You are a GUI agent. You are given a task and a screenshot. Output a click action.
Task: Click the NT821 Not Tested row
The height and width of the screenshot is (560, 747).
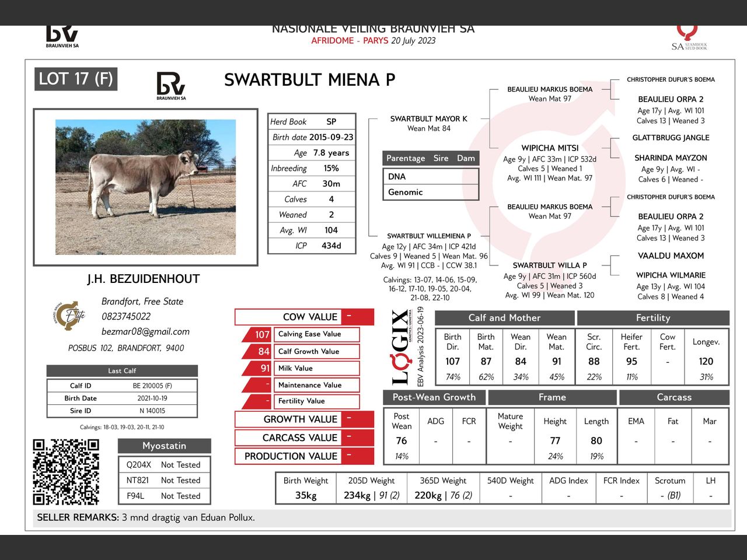click(x=164, y=480)
